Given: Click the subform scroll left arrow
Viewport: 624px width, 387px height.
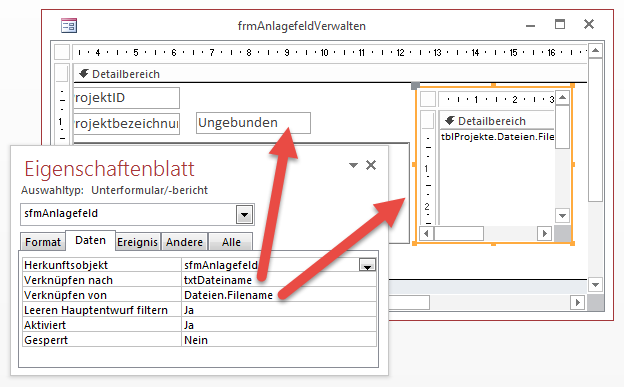Looking at the screenshot, I should coord(427,233).
